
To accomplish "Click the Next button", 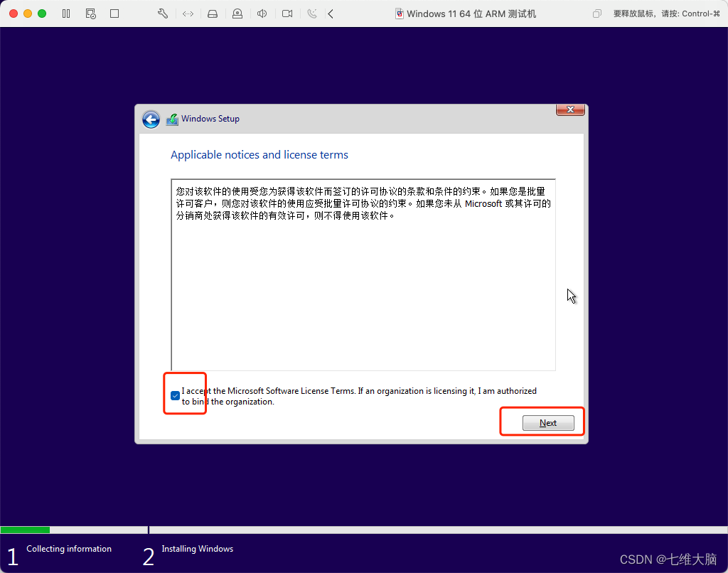I will click(548, 423).
